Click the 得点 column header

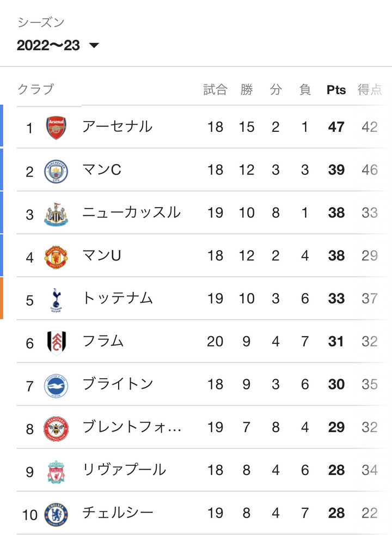370,90
